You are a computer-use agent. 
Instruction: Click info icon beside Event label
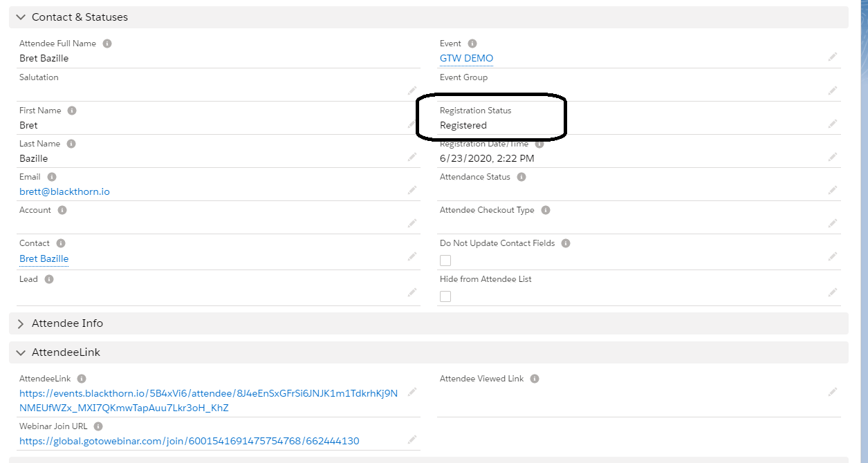click(472, 44)
